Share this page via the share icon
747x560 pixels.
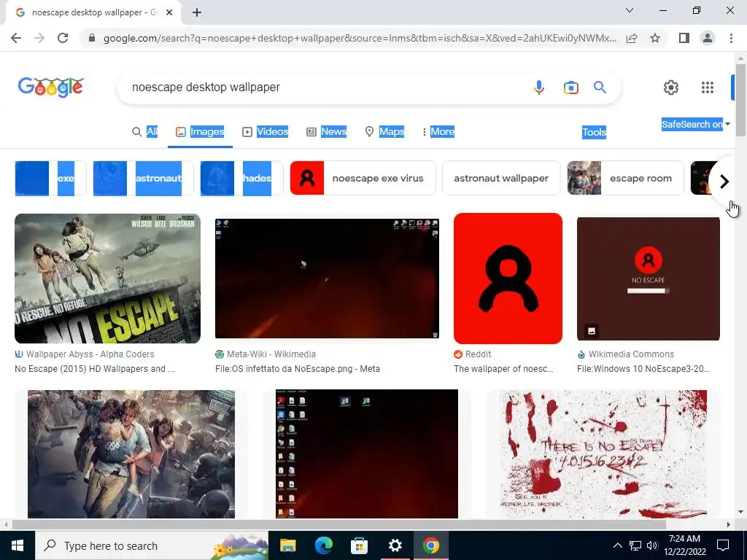[x=632, y=38]
